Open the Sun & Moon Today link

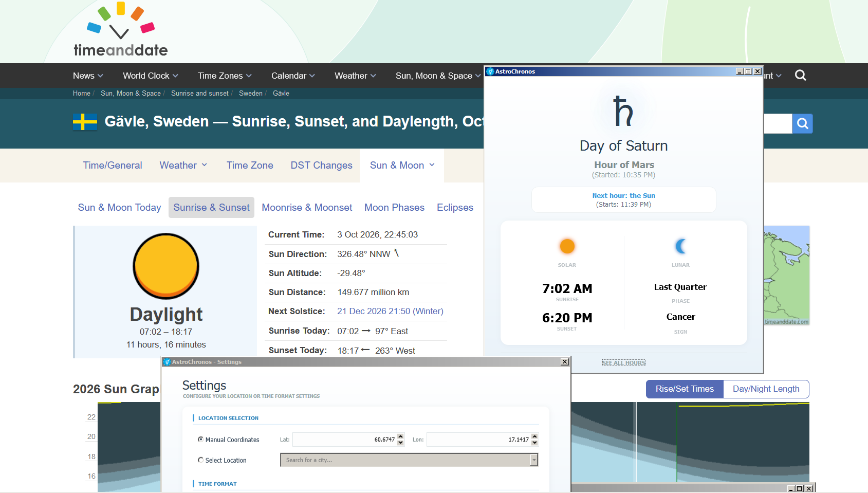tap(119, 208)
